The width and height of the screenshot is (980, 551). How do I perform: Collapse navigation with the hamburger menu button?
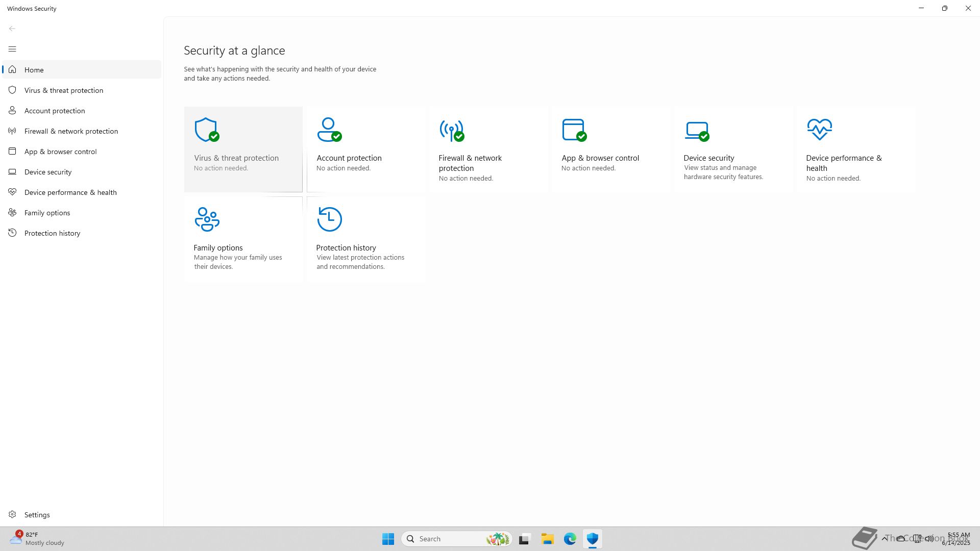click(12, 49)
